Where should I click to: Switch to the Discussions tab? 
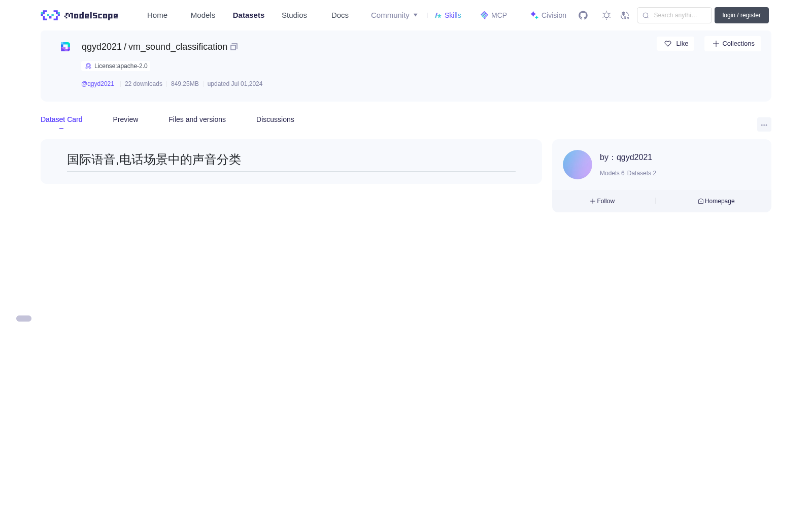[x=275, y=119]
